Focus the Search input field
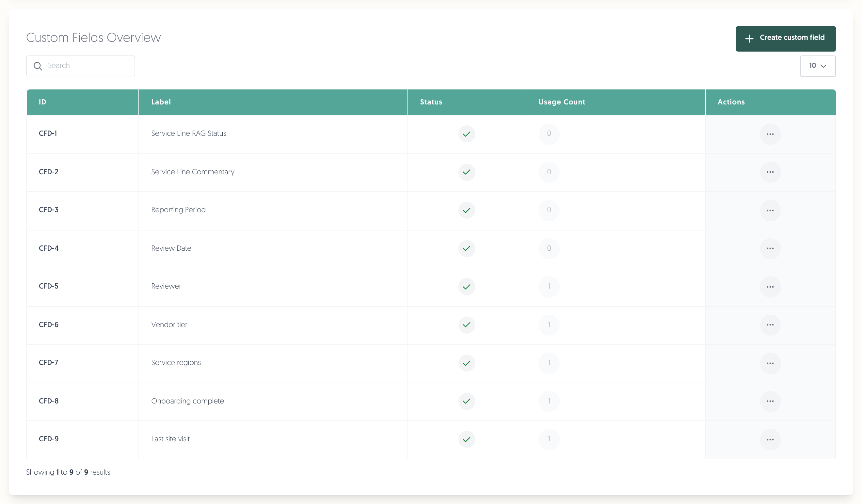 pos(80,66)
